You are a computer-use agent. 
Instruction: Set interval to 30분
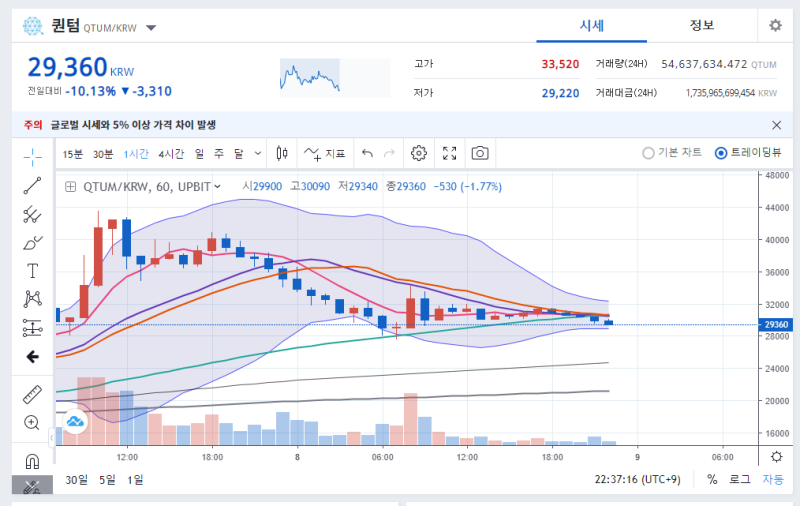[103, 154]
